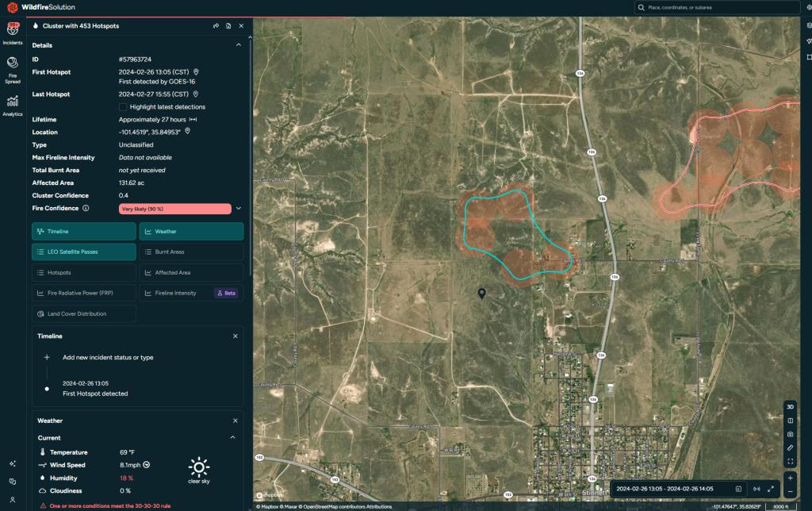Switch to the Weather tab
Viewport: 812px width, 511px height.
(190, 231)
